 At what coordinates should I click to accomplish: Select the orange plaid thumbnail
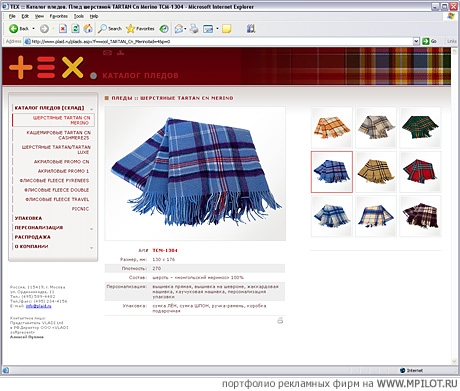332,127
